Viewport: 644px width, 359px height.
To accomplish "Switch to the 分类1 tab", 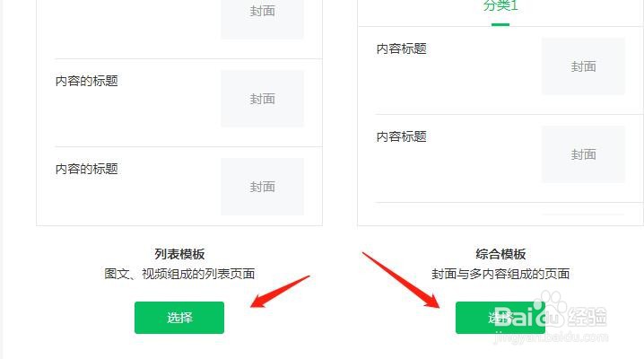I will [x=500, y=6].
